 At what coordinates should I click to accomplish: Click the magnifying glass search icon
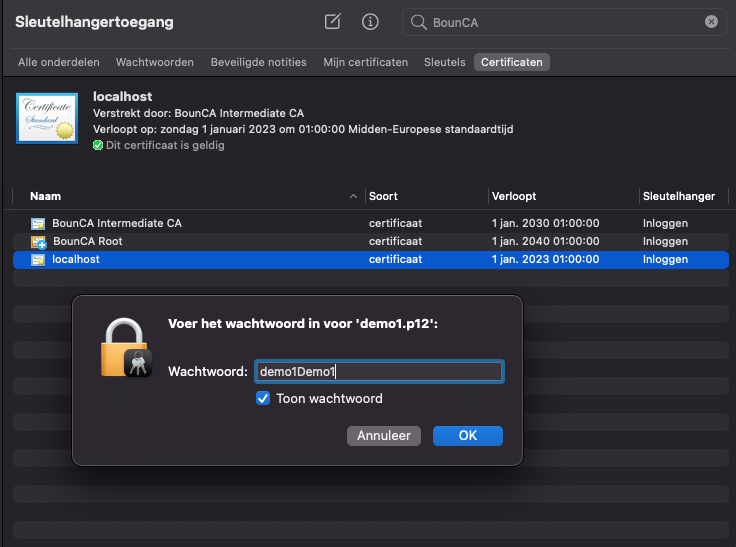(x=418, y=22)
